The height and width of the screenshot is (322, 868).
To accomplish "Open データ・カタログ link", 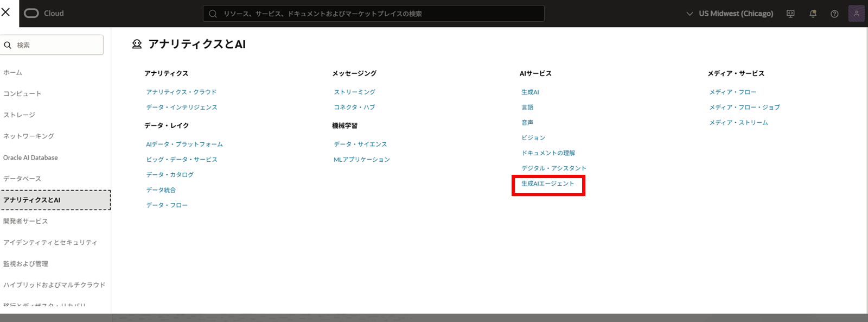I will click(170, 174).
